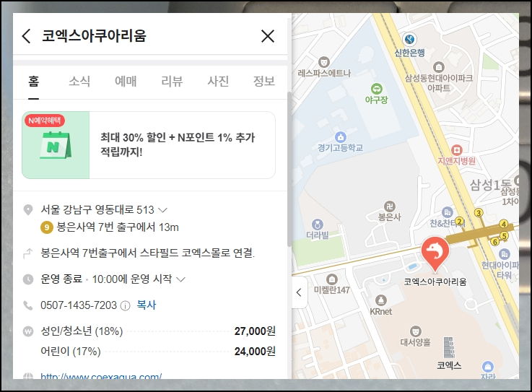
Task: Collapse the side panel with arrow handle
Action: point(300,292)
